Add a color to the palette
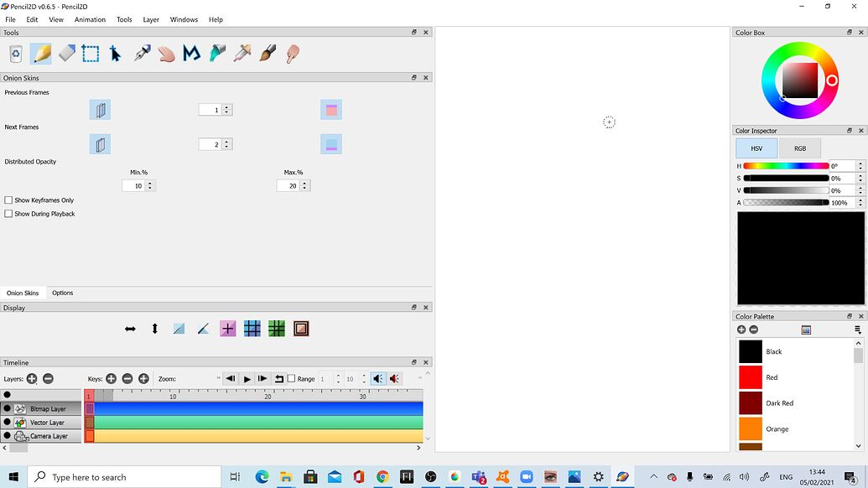The width and height of the screenshot is (868, 488). click(741, 330)
